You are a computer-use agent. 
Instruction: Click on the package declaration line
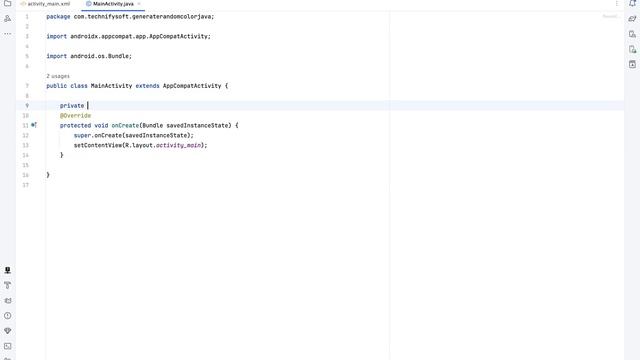(130, 17)
